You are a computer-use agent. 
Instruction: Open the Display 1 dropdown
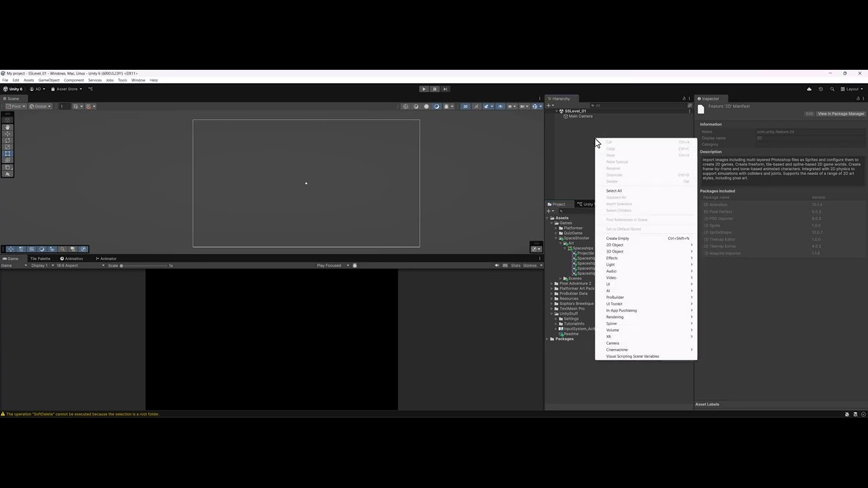tap(42, 266)
